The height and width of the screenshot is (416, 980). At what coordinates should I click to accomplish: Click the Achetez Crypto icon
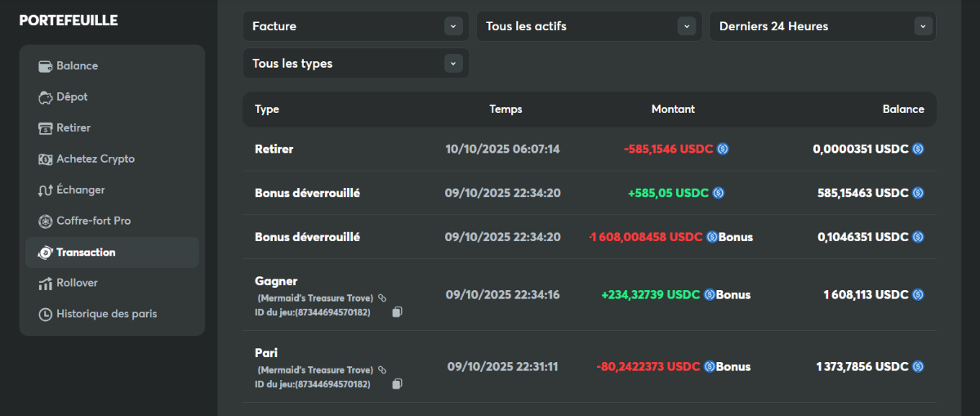(46, 159)
